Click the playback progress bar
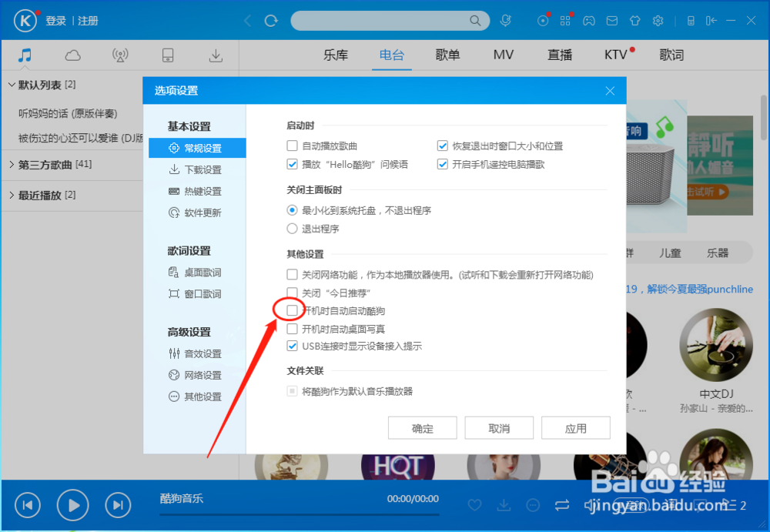The width and height of the screenshot is (770, 532). (299, 514)
